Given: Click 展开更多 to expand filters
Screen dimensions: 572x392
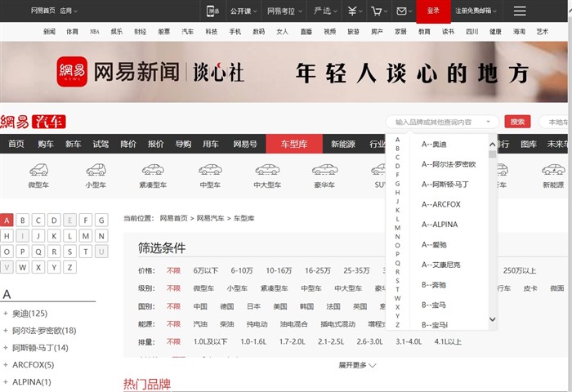Looking at the screenshot, I should [358, 365].
